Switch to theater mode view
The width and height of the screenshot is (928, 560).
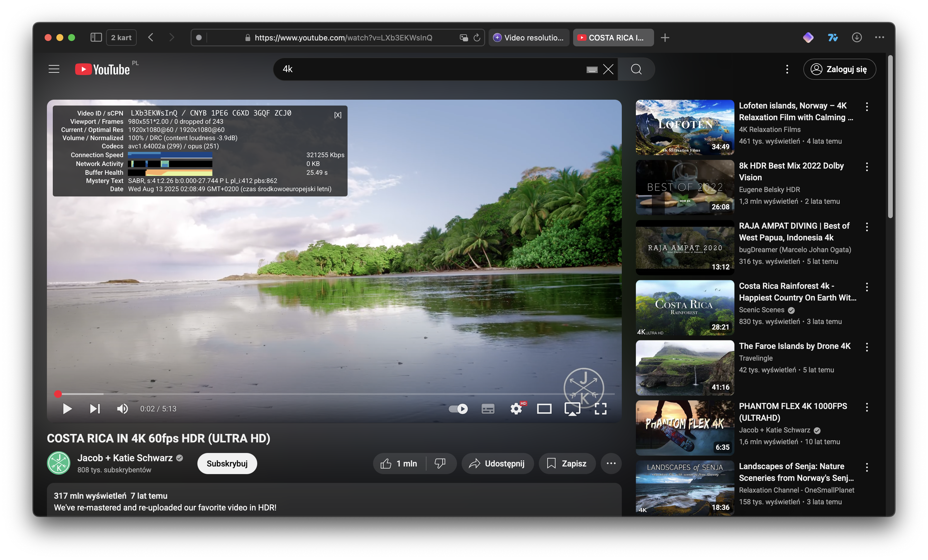pos(544,409)
